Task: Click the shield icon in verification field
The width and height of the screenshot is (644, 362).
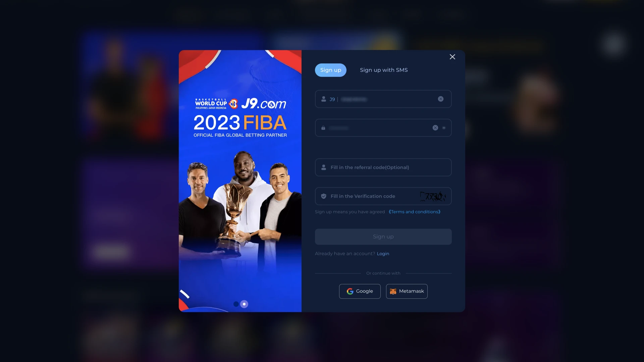Action: 324,196
